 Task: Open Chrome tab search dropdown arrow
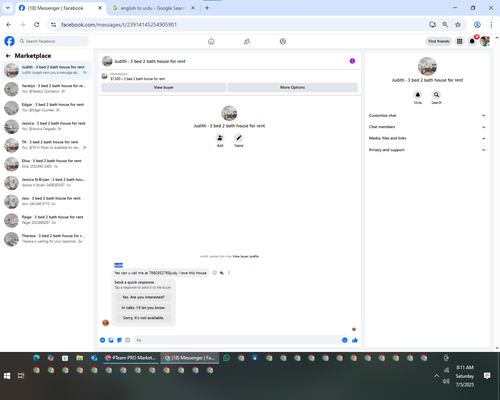pyautogui.click(x=7, y=8)
